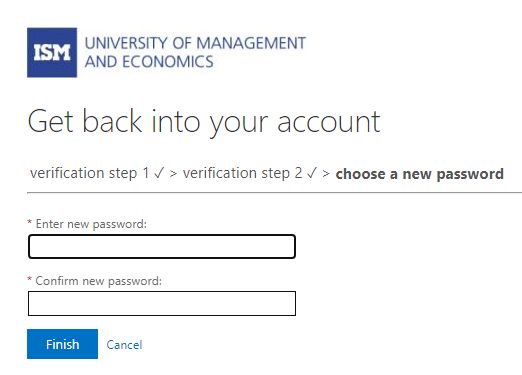Viewport: 522px width, 375px height.
Task: Click the Get back into your account heading
Action: (204, 122)
